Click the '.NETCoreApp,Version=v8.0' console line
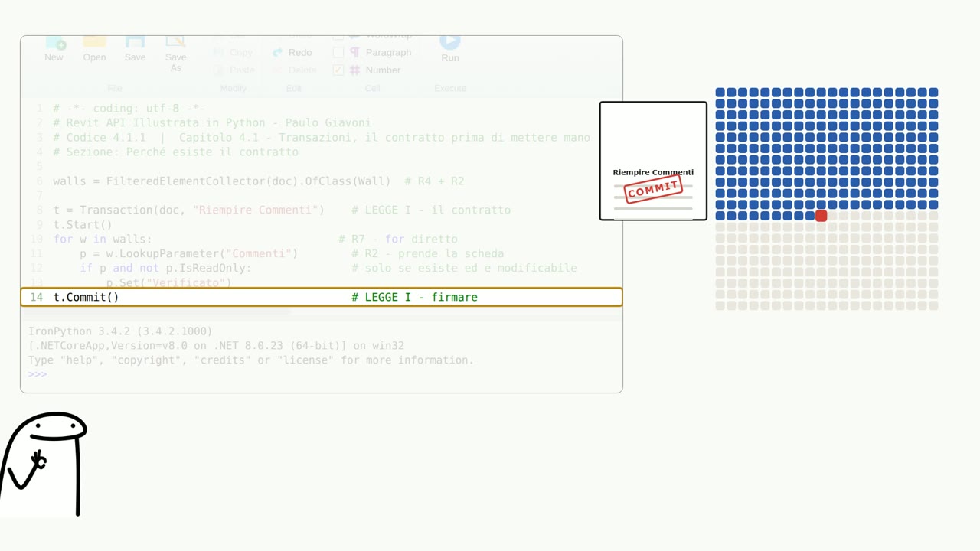Viewport: 980px width, 551px height. point(216,345)
